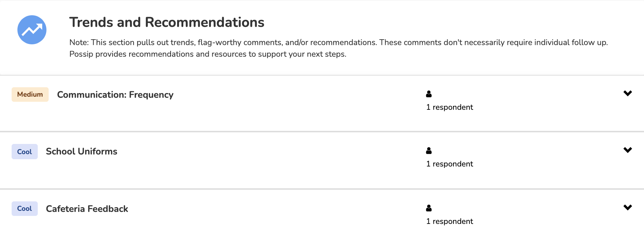Select the School Uniforms row area
Viewport: 644px width, 245px height.
[322, 160]
